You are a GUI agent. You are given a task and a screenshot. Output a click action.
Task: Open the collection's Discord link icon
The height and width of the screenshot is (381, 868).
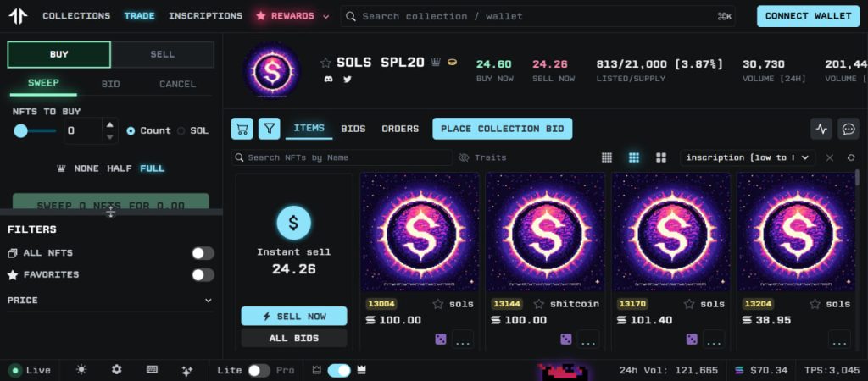tap(328, 79)
